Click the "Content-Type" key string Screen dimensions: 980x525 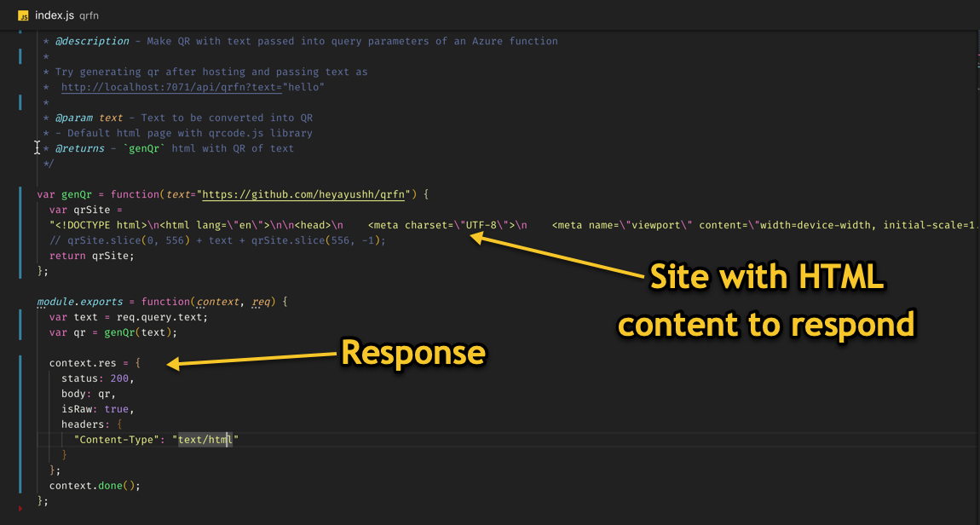coord(116,440)
